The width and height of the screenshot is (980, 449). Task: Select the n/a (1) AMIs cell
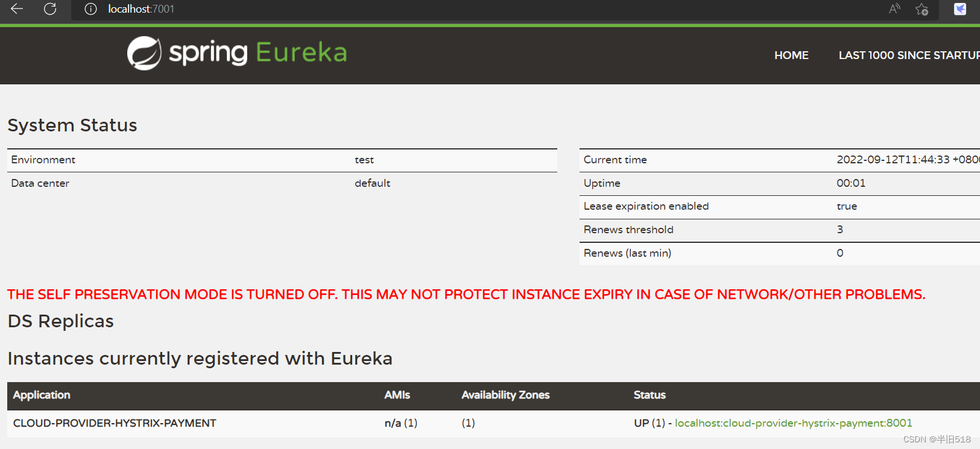pos(400,423)
